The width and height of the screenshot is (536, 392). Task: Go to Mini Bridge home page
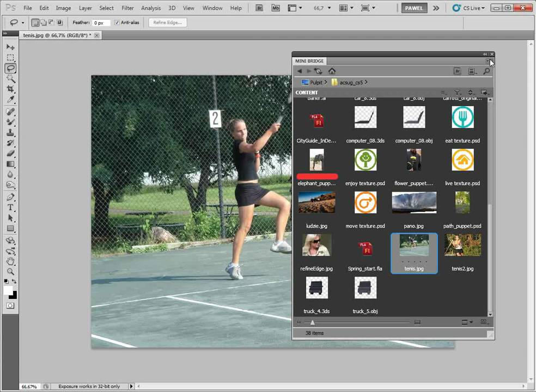tap(332, 71)
